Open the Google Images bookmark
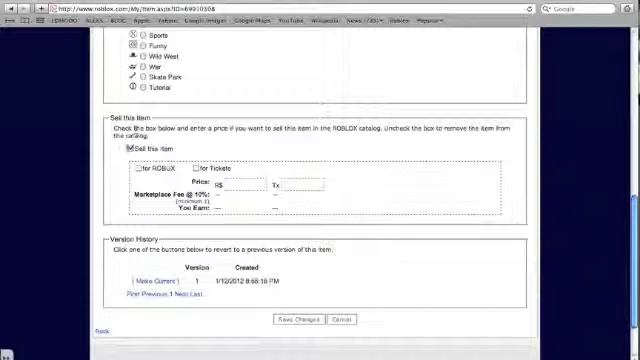 (x=205, y=20)
